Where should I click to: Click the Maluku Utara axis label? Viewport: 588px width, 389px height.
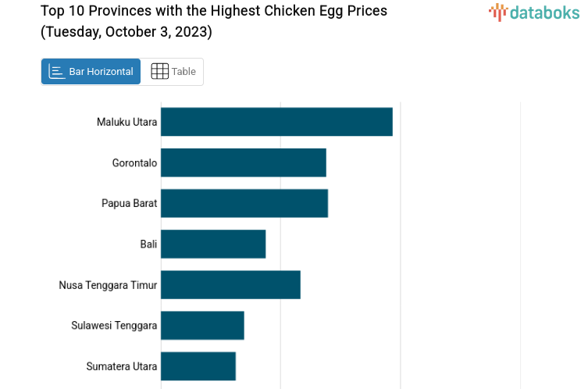127,122
